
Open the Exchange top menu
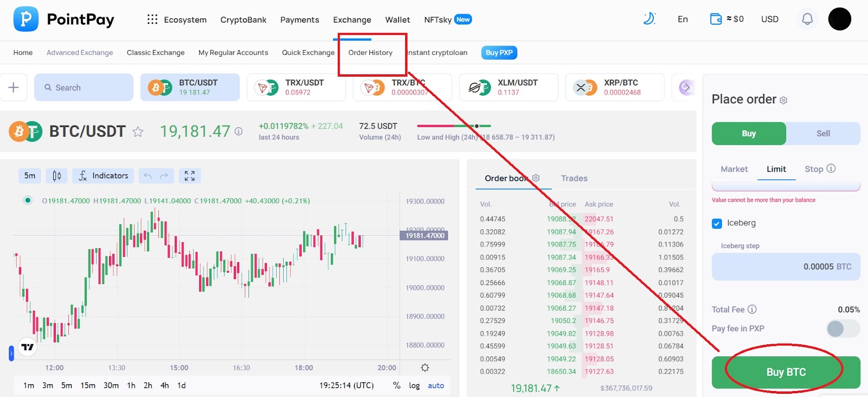352,20
